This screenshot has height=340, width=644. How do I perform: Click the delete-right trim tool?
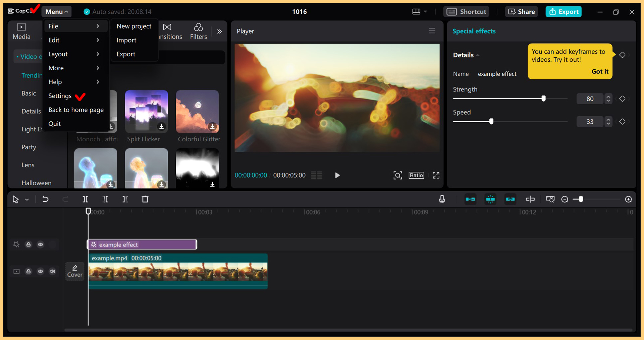pyautogui.click(x=125, y=199)
